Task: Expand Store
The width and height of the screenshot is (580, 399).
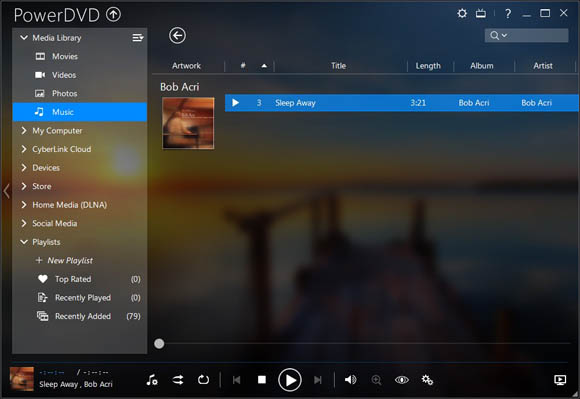Action: [x=24, y=186]
